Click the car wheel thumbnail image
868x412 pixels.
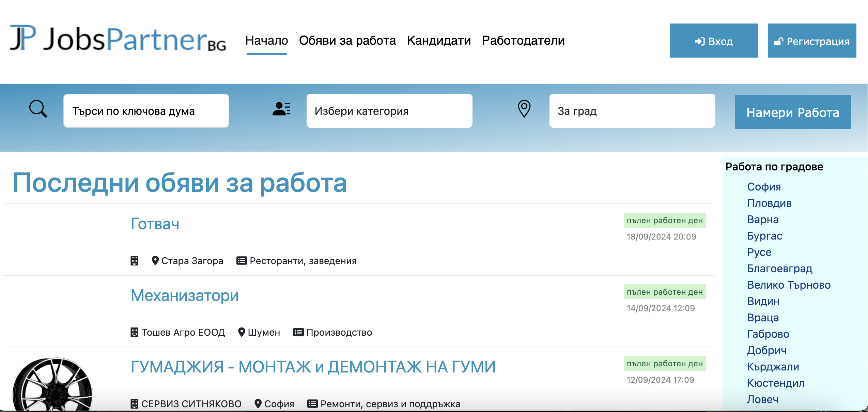[53, 384]
